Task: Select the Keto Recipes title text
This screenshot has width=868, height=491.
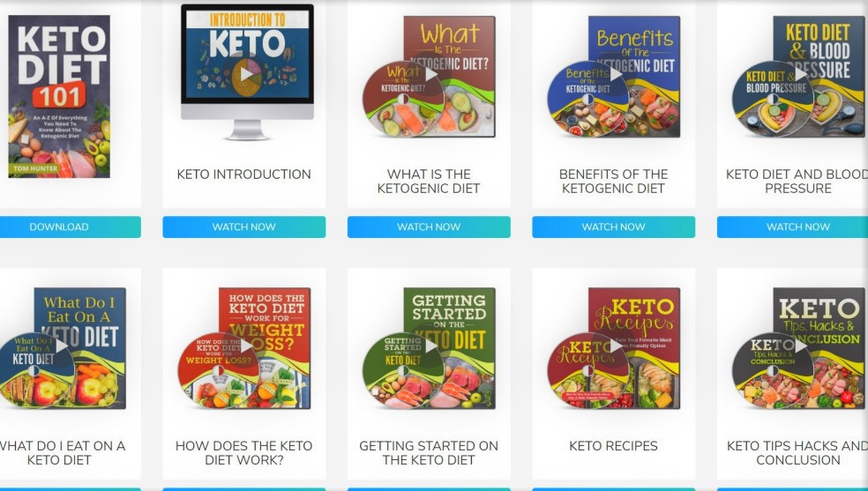Action: click(613, 446)
